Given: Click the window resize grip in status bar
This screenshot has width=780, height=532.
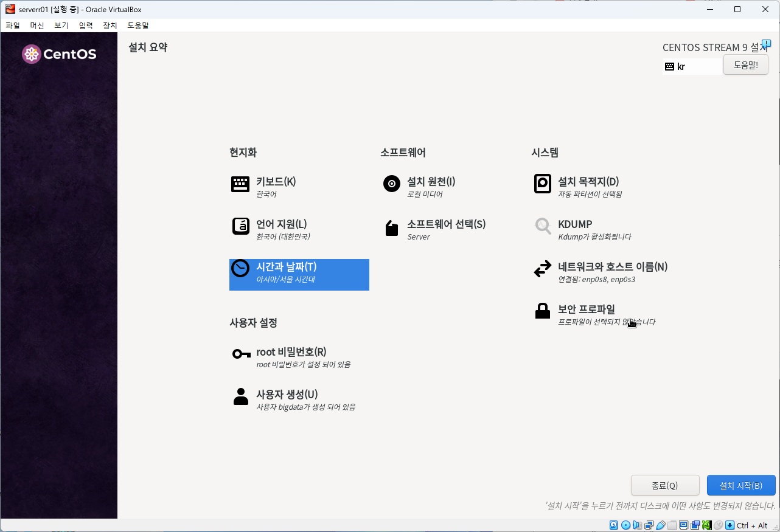Looking at the screenshot, I should pos(775,527).
